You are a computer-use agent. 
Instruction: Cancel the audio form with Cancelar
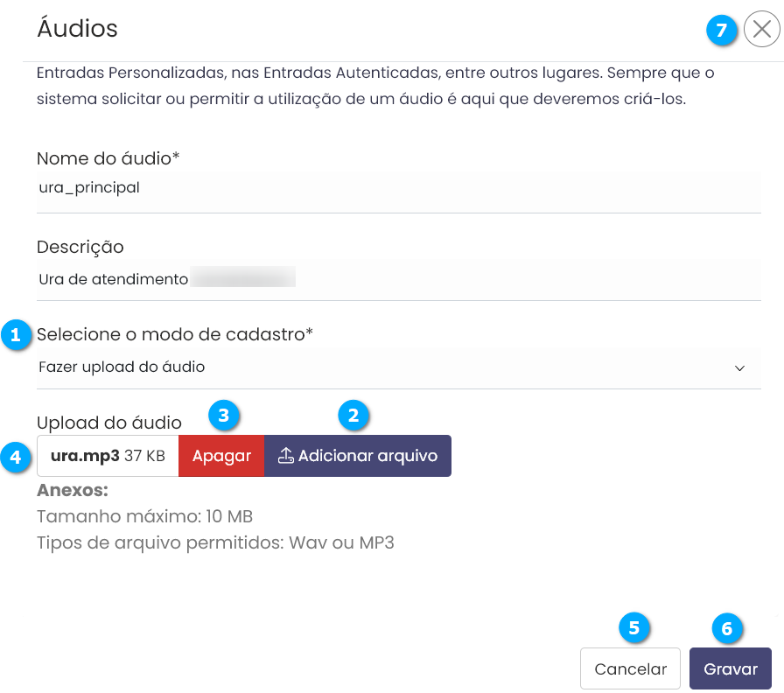(x=630, y=669)
